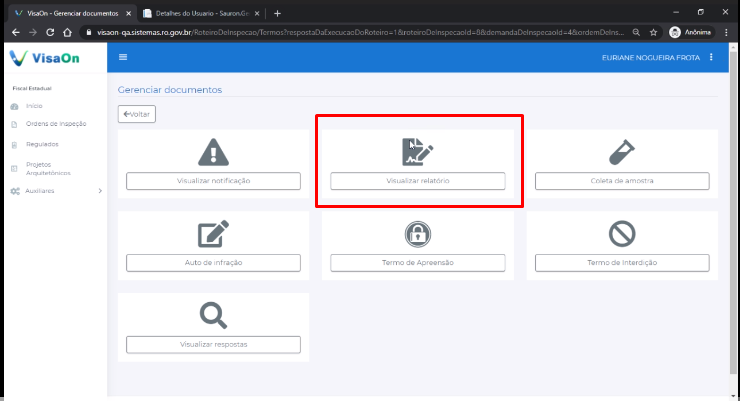
Task: Click the EURIANE NOGUEIRA FROTA username
Action: pyautogui.click(x=651, y=58)
